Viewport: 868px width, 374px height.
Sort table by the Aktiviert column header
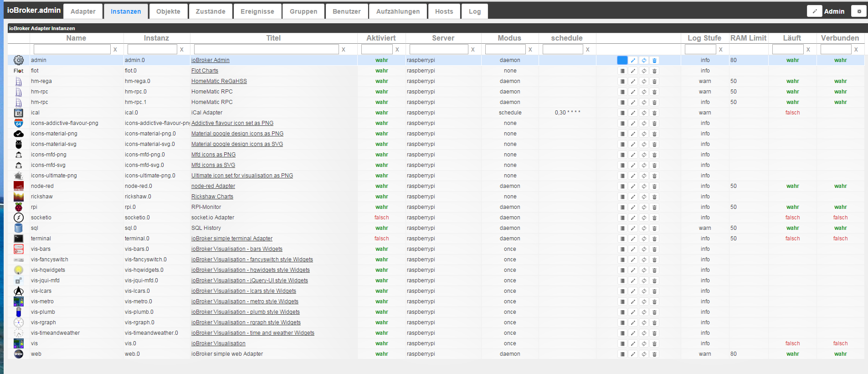pyautogui.click(x=381, y=38)
